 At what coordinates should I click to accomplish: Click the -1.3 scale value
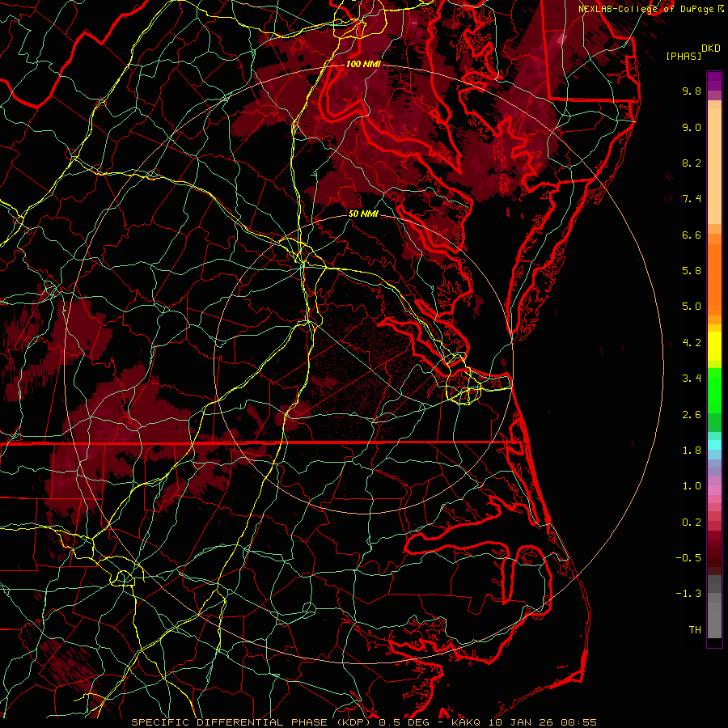click(688, 594)
